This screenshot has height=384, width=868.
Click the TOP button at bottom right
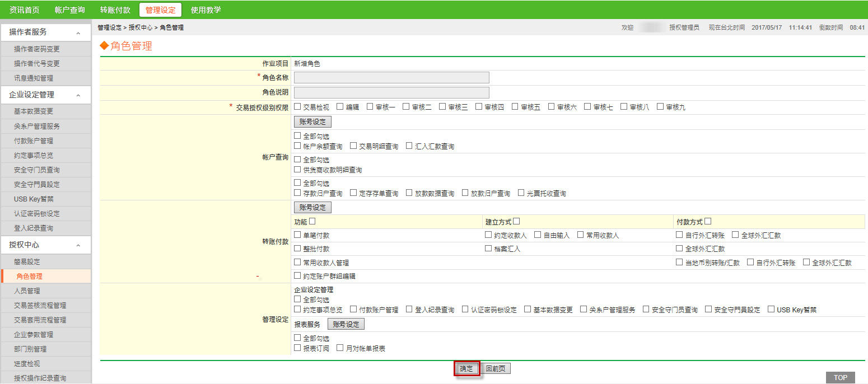click(841, 378)
